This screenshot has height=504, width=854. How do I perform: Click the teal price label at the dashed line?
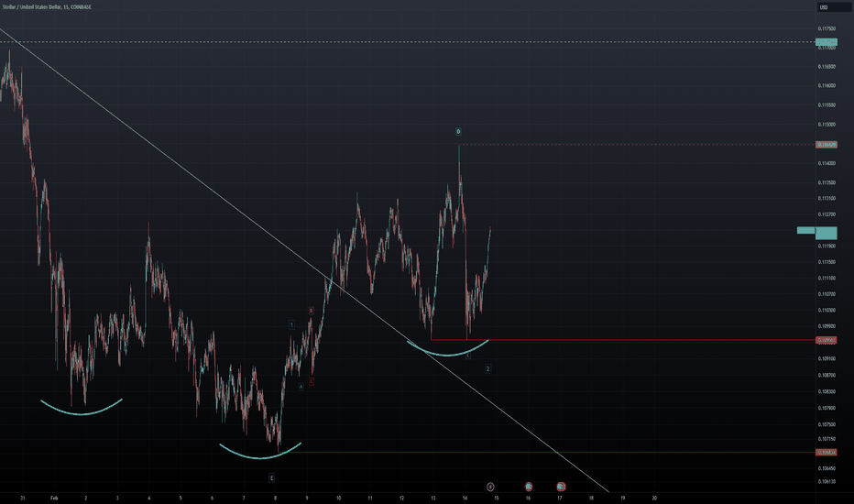pos(827,42)
